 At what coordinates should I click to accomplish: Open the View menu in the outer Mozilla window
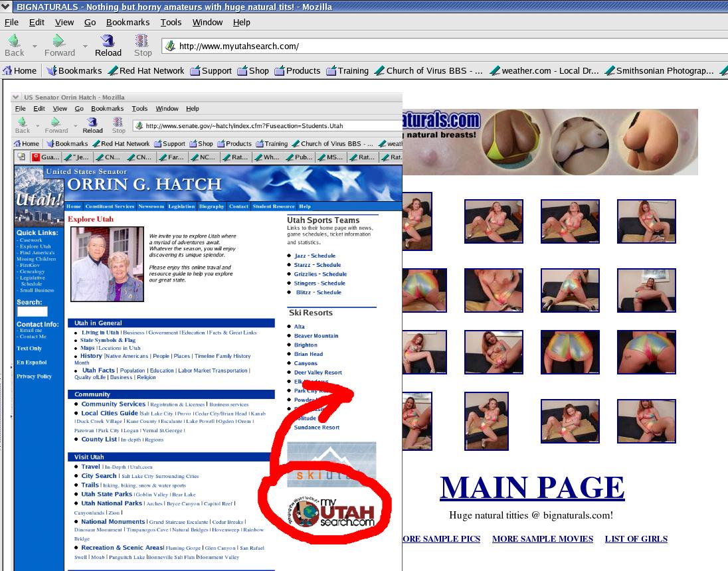coord(64,23)
